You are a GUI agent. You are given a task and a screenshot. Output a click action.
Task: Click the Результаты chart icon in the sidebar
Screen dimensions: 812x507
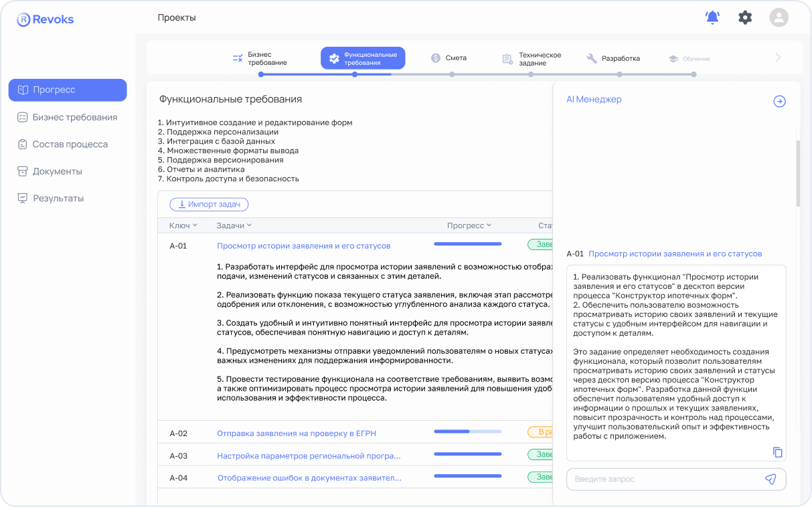coord(22,198)
